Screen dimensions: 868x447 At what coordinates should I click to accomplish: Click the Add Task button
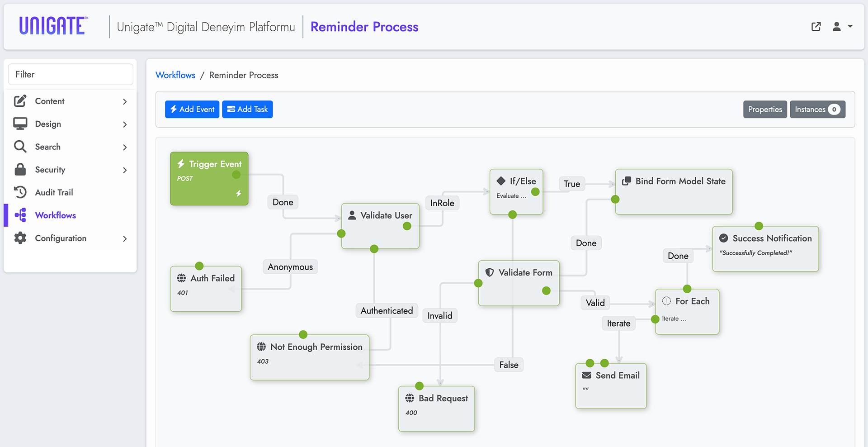pyautogui.click(x=247, y=109)
